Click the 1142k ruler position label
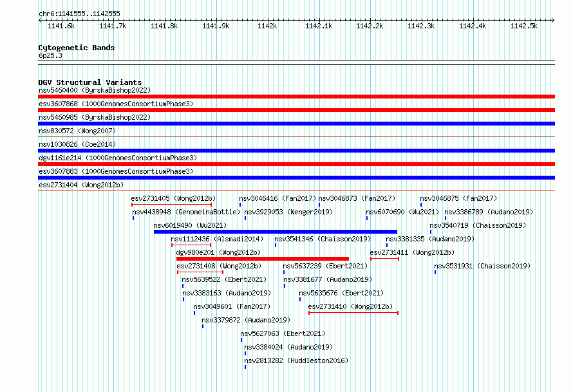The image size is (573, 392). click(x=267, y=26)
